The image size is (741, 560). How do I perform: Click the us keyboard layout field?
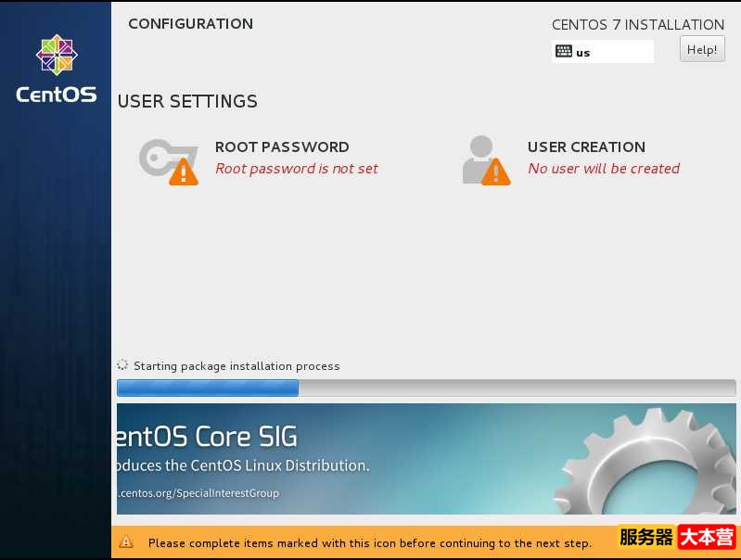603,52
